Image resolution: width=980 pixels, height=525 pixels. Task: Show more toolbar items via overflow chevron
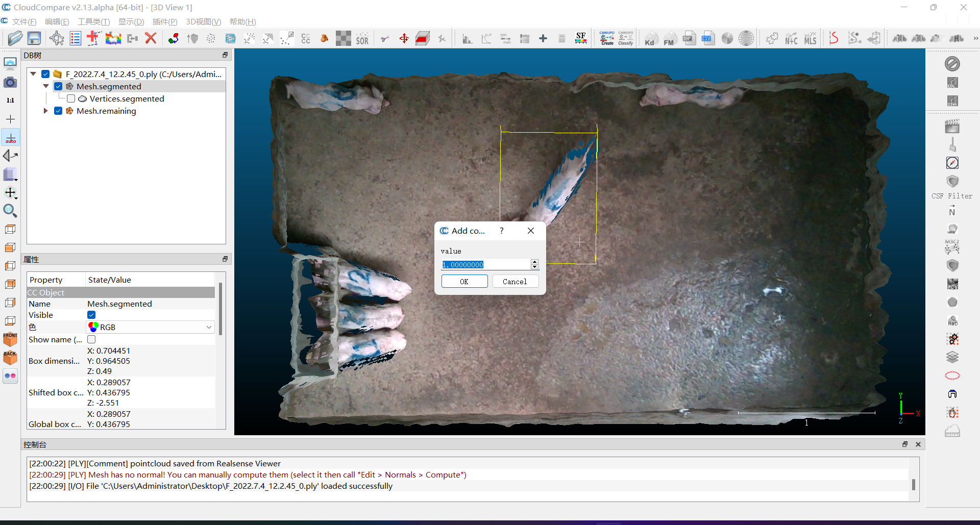[x=975, y=39]
